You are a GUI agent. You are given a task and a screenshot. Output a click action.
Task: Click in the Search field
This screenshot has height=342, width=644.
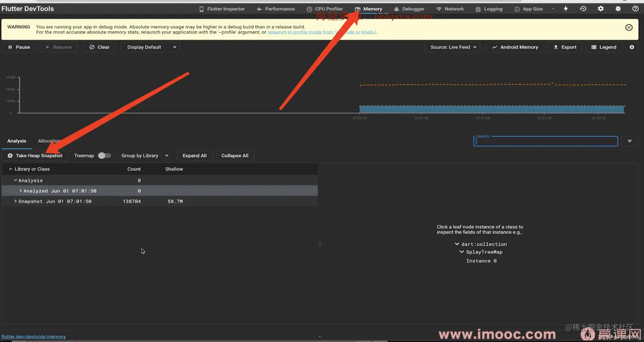click(x=546, y=141)
